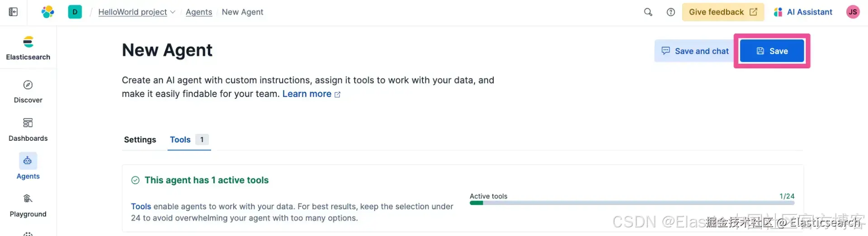This screenshot has width=868, height=236.
Task: Open the search magnifier icon
Action: coord(648,12)
